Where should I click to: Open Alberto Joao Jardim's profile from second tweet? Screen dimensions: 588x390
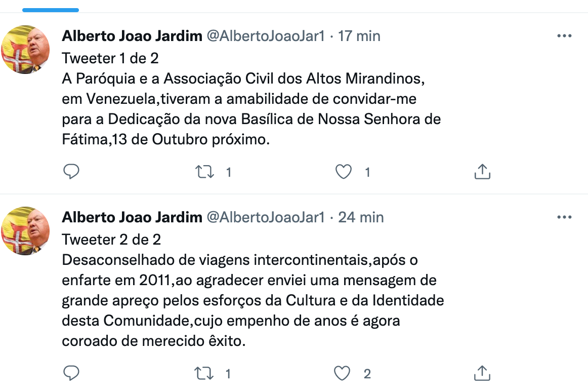point(132,217)
